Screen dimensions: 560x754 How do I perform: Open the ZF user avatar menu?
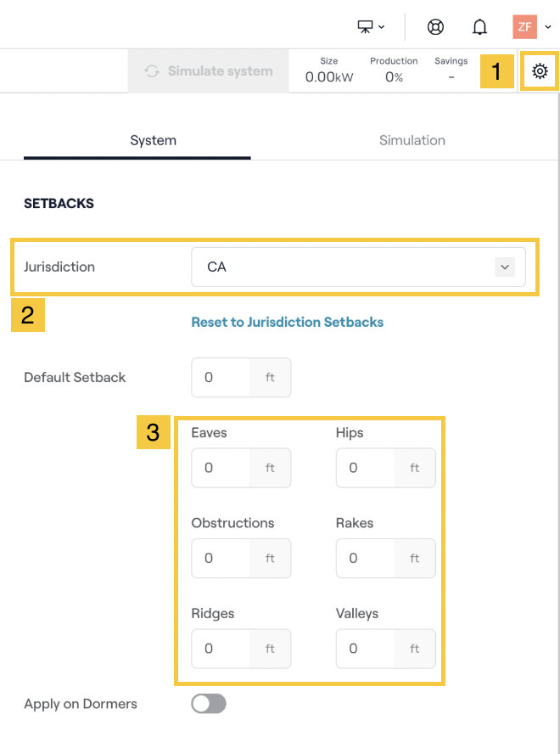(524, 26)
